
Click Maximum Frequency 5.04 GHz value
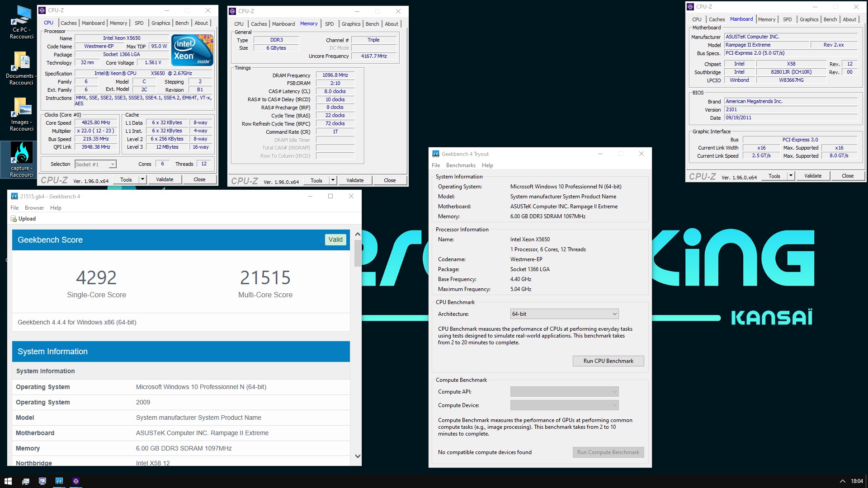click(x=521, y=289)
